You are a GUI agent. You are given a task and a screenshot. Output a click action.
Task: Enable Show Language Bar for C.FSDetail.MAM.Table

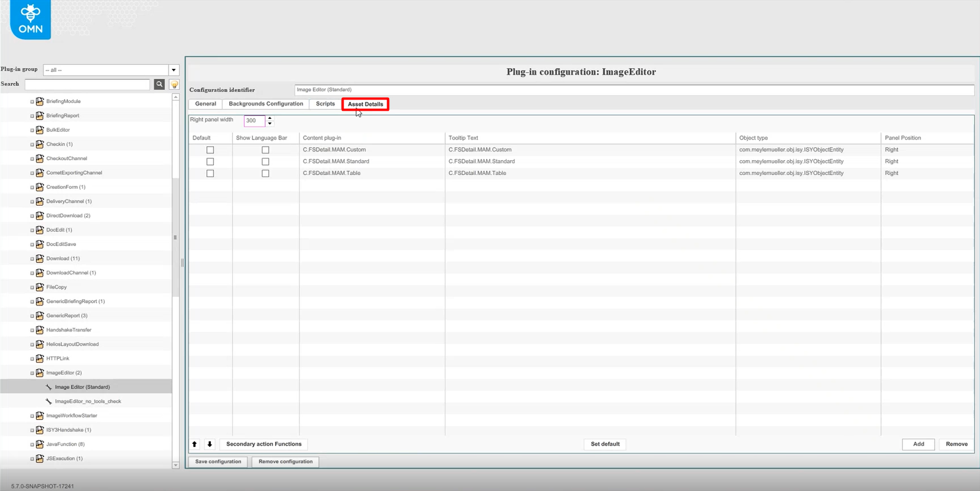[265, 174]
